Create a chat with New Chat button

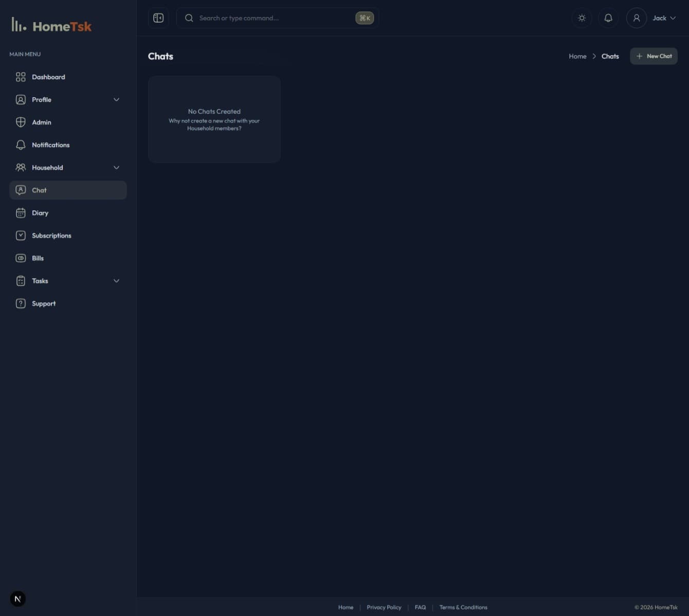[x=654, y=56]
